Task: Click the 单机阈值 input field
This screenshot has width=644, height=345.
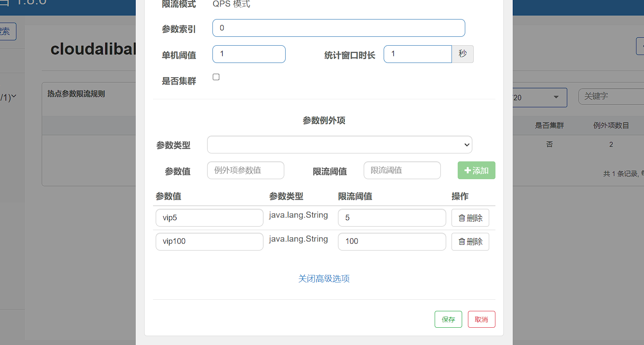Action: click(249, 54)
